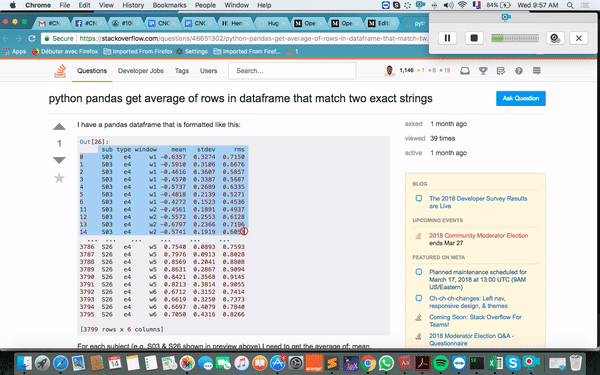The height and width of the screenshot is (375, 600).
Task: Open Finder from the dock
Action: [x=24, y=363]
